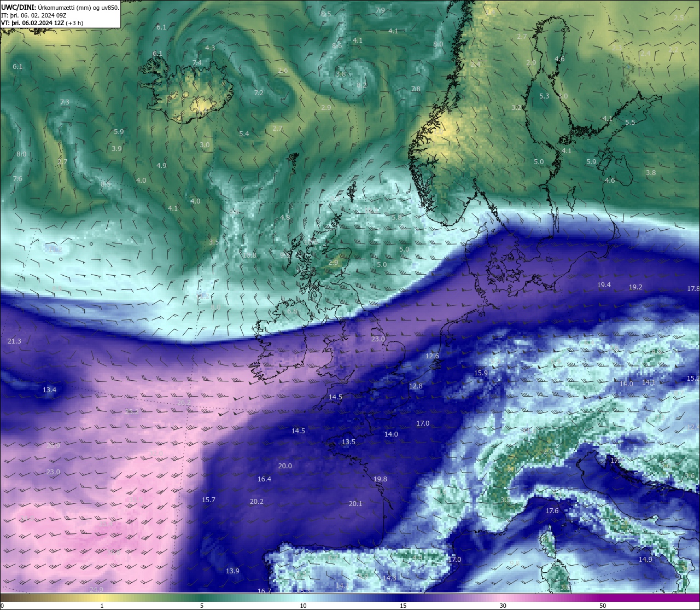Viewport: 700px width, 610px height.
Task: Click the 20.2 value label
Action: [x=256, y=502]
